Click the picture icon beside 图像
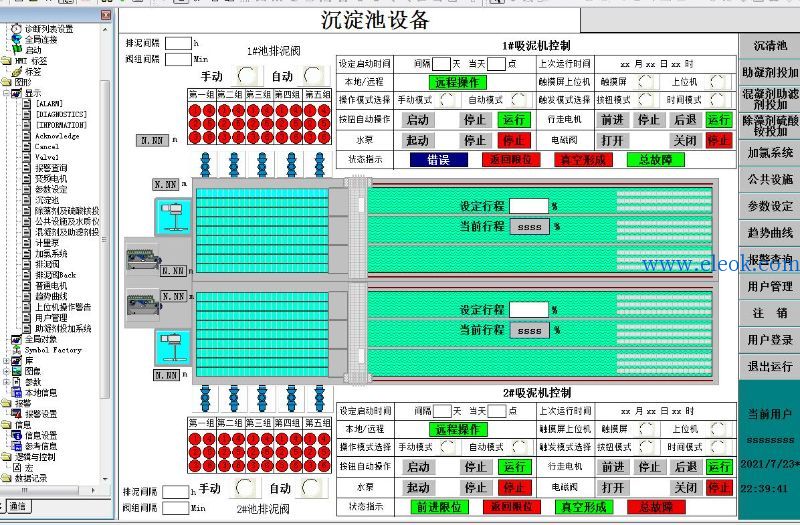Screen dimensions: 800x525 [17, 371]
